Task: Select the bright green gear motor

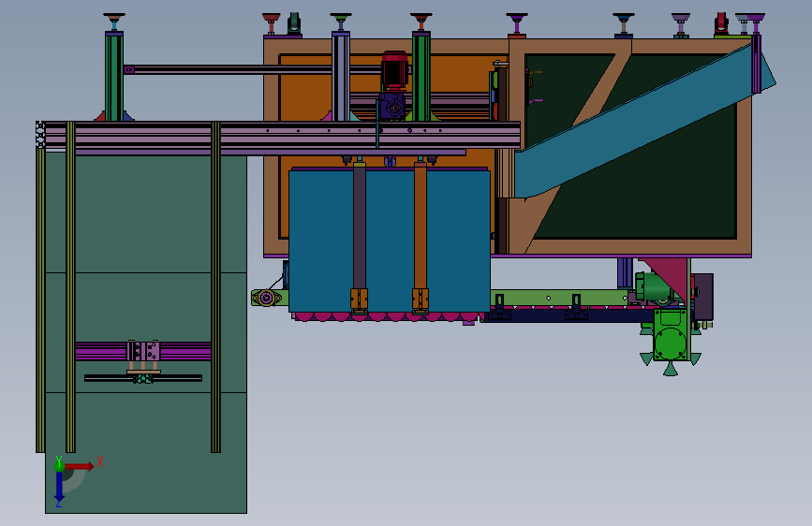Action: pyautogui.click(x=671, y=335)
